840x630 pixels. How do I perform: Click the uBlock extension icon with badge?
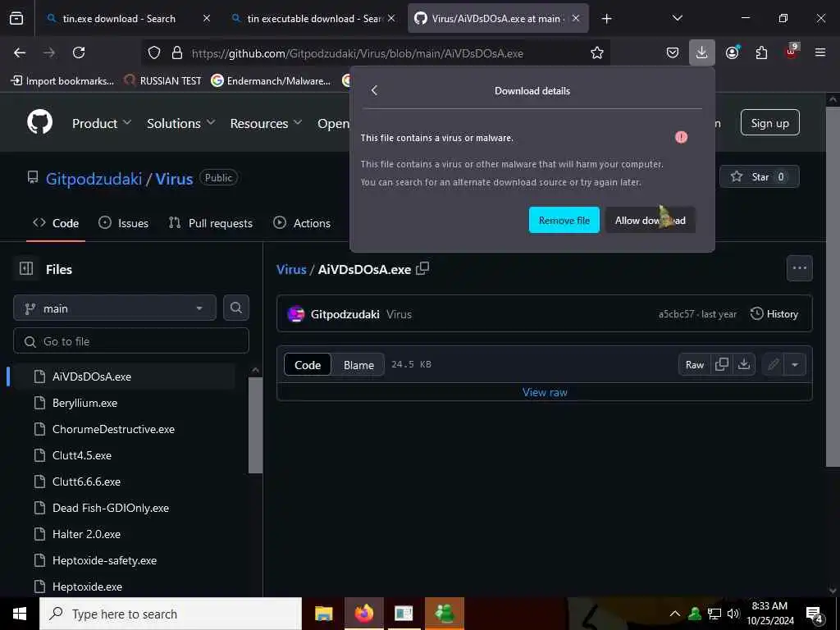[792, 52]
